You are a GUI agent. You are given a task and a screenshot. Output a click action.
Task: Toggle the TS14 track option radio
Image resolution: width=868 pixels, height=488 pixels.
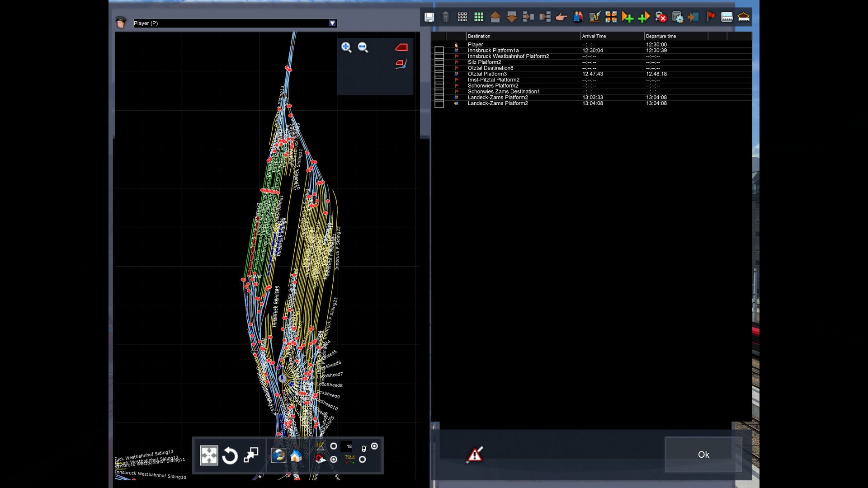[362, 460]
